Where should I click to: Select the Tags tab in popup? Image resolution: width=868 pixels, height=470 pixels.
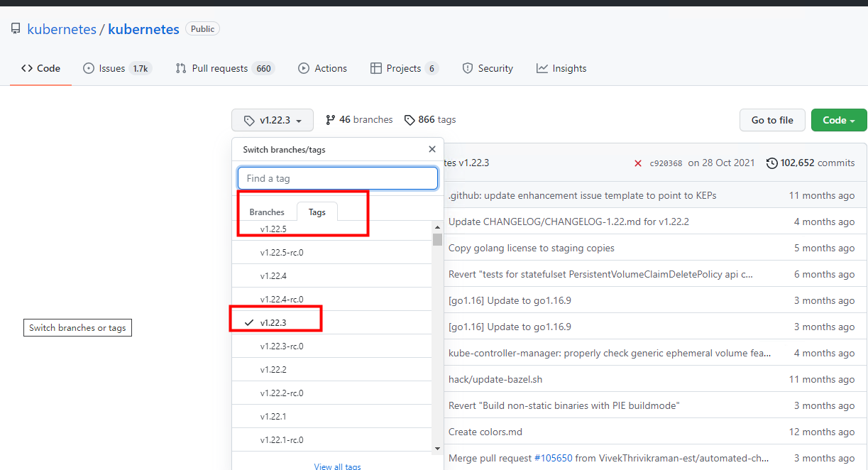pyautogui.click(x=317, y=212)
